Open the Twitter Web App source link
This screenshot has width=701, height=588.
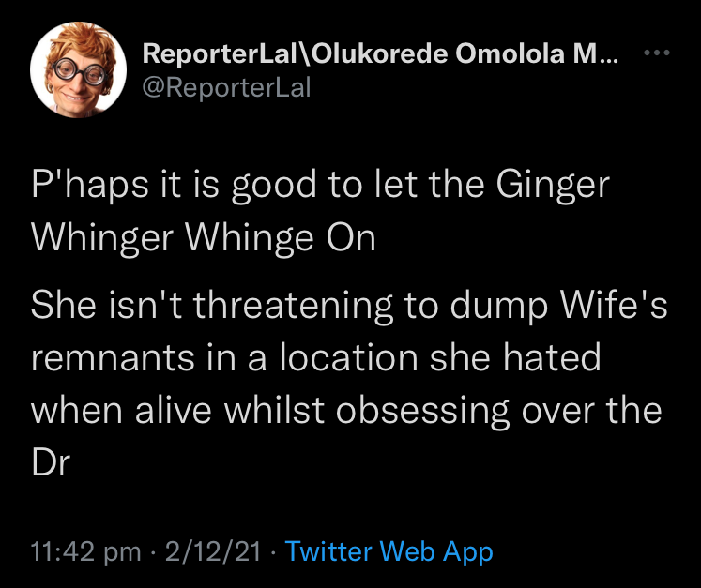(x=389, y=550)
